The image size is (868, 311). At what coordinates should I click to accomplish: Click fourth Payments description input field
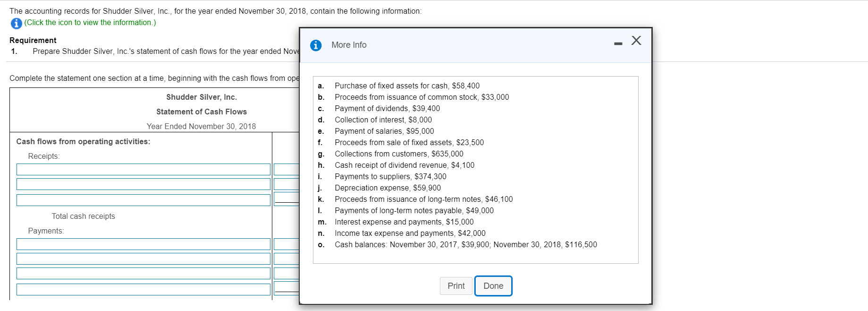[143, 289]
